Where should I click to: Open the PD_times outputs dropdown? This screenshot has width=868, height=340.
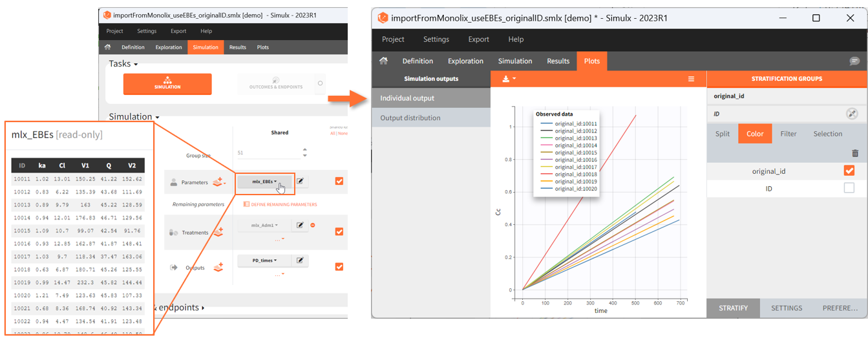pyautogui.click(x=265, y=260)
